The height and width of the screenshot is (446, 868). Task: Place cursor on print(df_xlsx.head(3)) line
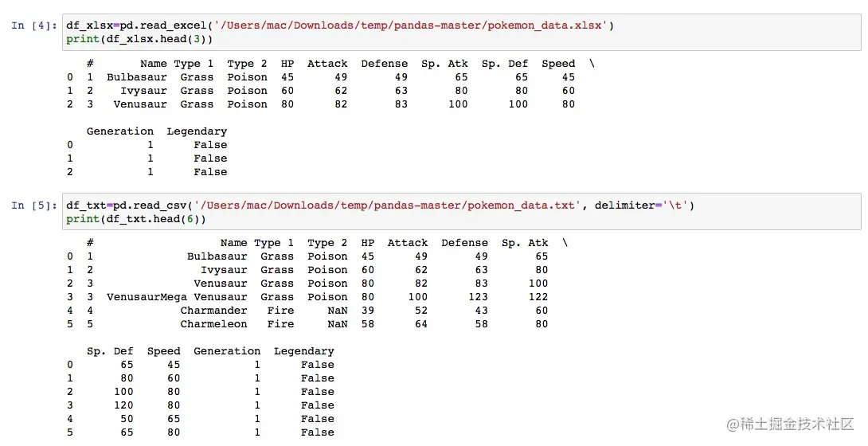(139, 39)
